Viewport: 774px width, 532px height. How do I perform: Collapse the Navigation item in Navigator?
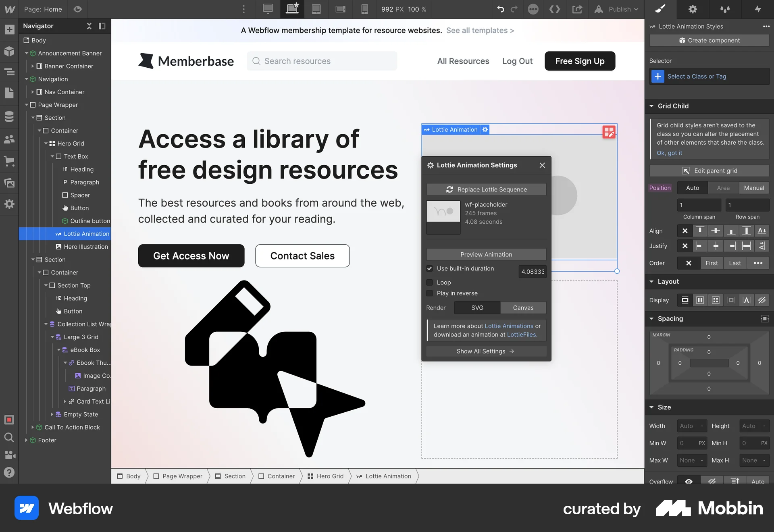click(27, 79)
